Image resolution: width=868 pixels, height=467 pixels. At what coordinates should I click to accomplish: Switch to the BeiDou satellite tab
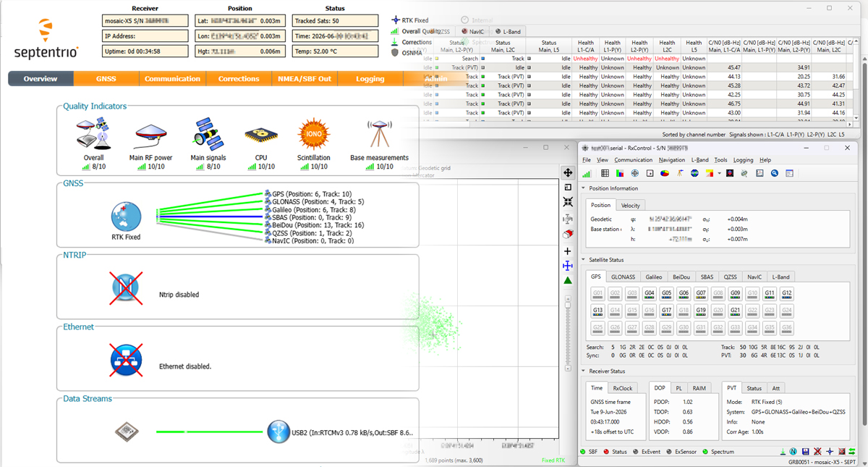(681, 277)
